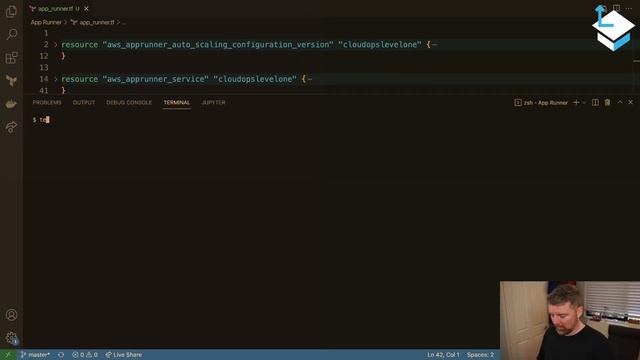Go to line via Ln 42, Col 1
640x360 pixels.
click(443, 355)
